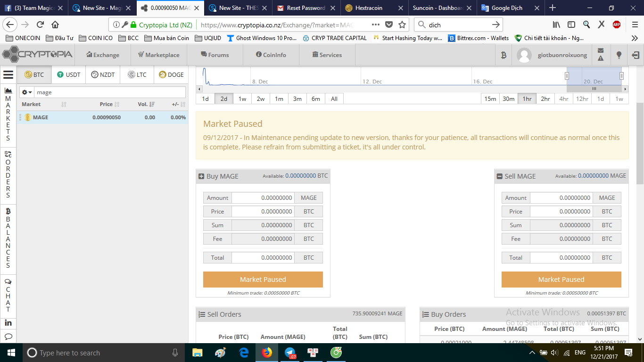Open the Windows Start menu

point(10,353)
